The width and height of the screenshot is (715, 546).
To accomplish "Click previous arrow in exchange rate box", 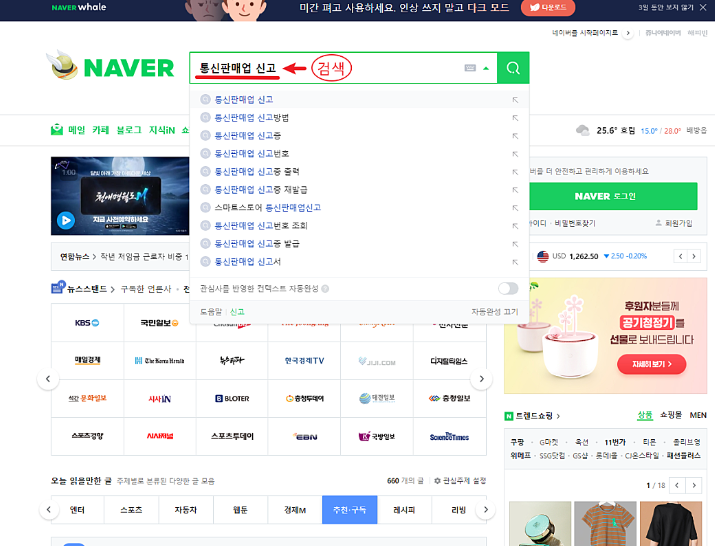I will (x=680, y=256).
